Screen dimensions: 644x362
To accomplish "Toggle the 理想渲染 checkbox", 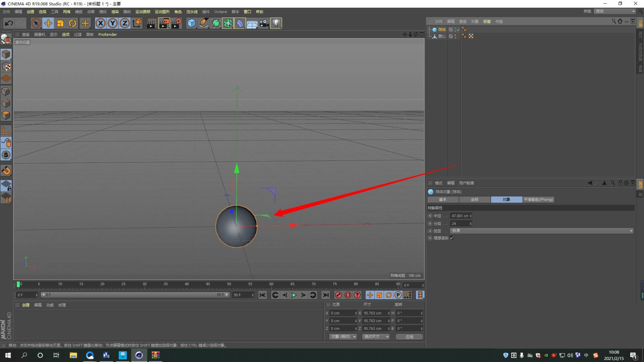I will [x=452, y=238].
